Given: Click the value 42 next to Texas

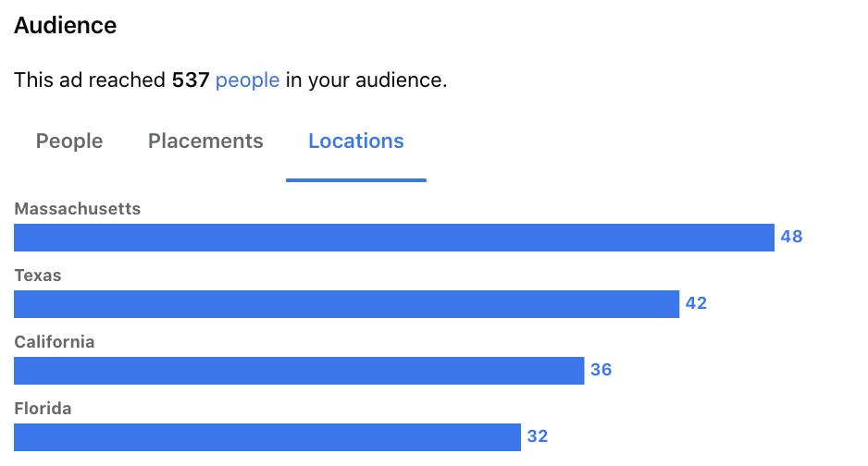Looking at the screenshot, I should tap(697, 303).
